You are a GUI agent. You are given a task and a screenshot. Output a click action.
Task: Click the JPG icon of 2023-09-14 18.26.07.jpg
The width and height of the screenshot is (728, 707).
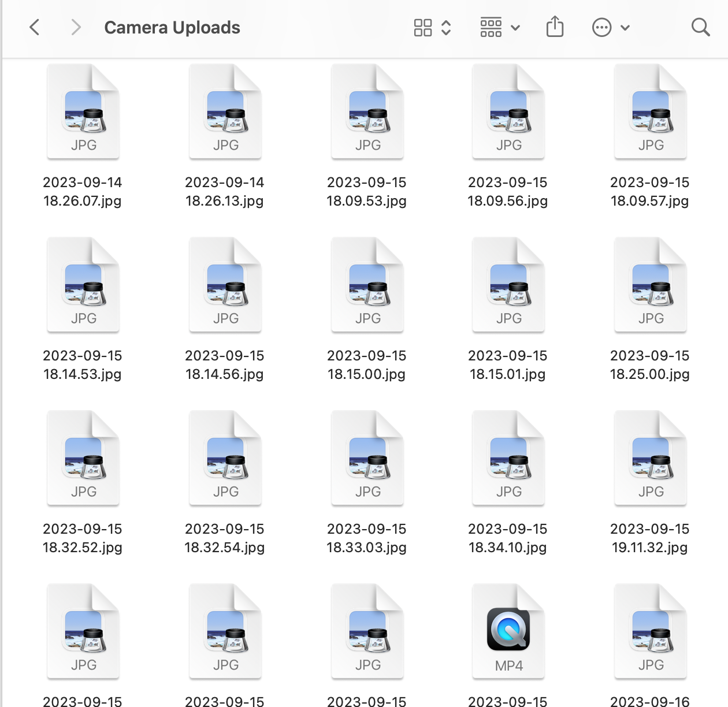point(83,111)
